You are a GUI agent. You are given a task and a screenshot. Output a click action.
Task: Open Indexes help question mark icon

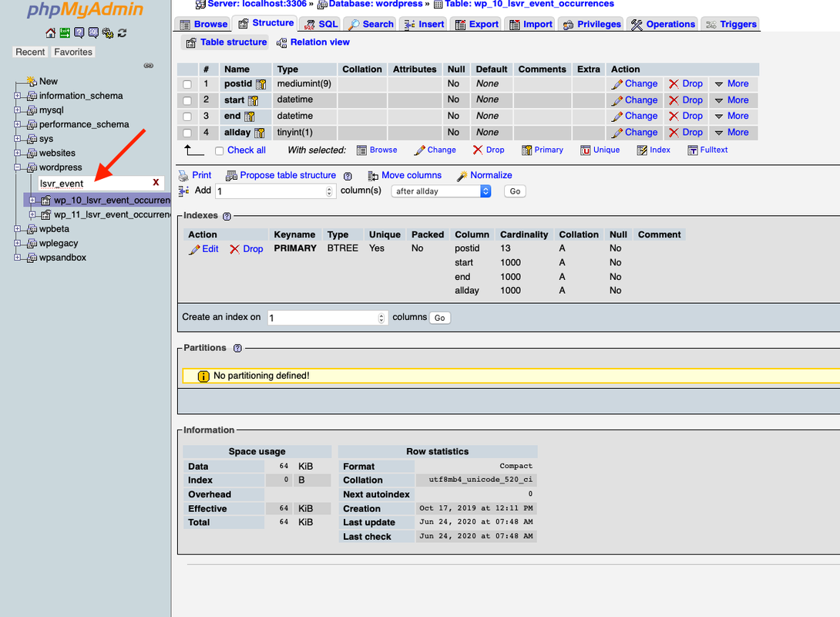(227, 216)
